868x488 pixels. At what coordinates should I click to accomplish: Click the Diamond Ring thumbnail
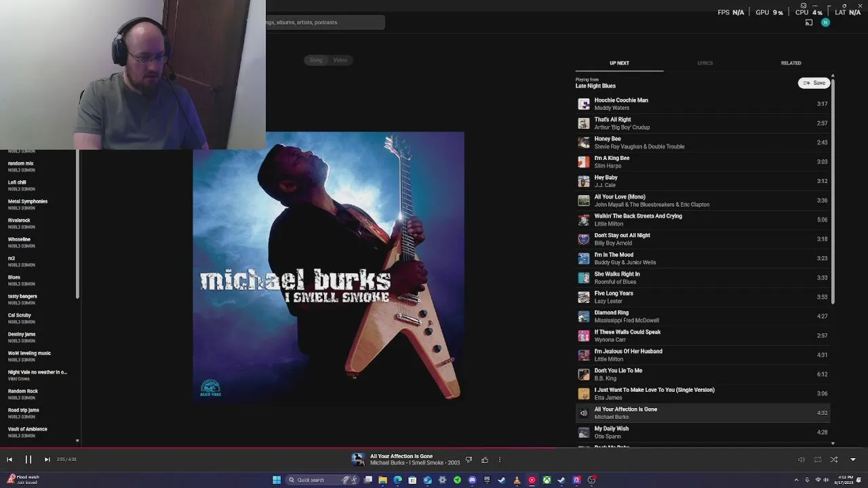pos(584,317)
